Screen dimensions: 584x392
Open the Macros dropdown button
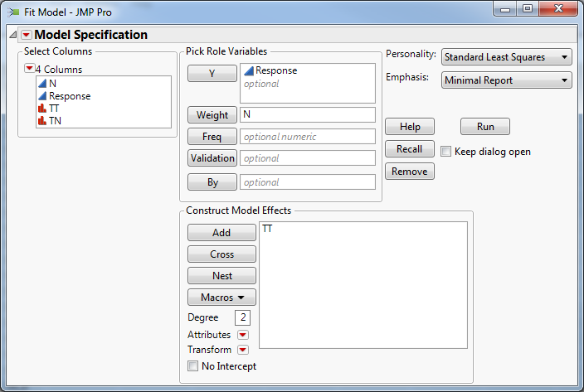pyautogui.click(x=221, y=298)
